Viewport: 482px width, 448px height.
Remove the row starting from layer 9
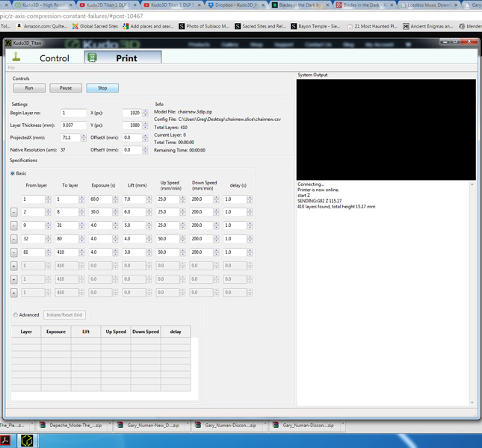pyautogui.click(x=14, y=225)
